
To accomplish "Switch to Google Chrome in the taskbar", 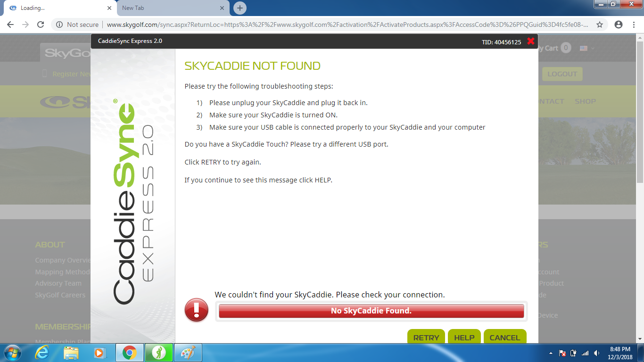I will [x=129, y=353].
